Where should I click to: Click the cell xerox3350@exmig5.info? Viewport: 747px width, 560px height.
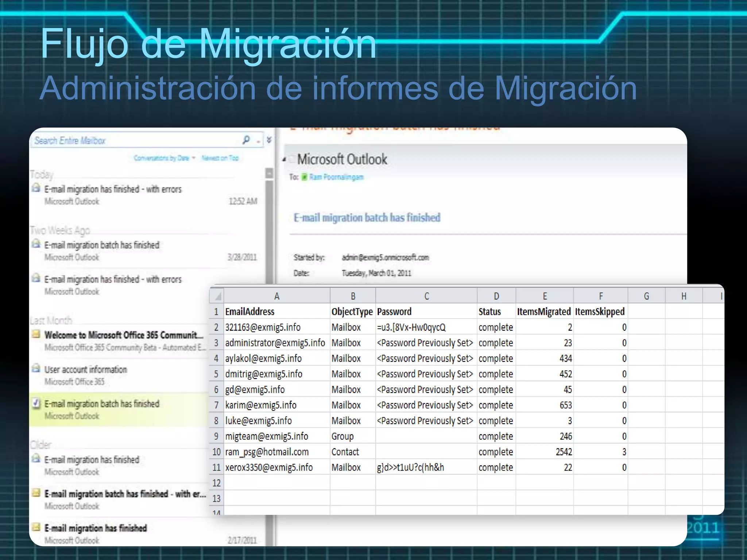pos(277,468)
